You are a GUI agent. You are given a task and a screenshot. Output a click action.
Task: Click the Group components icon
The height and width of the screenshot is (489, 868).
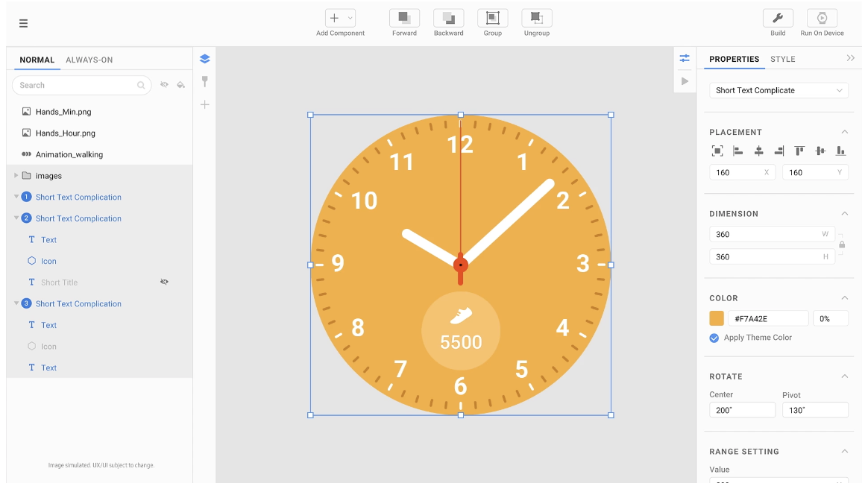pos(492,19)
